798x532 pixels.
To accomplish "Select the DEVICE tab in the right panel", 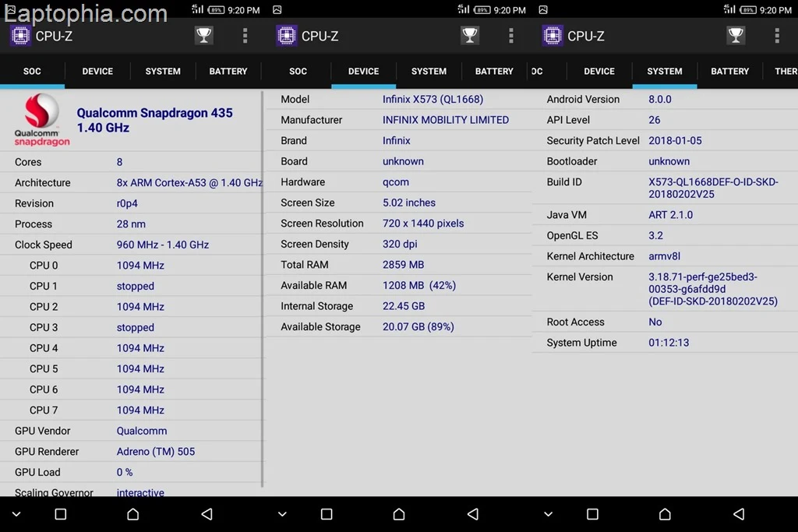I will pos(599,71).
